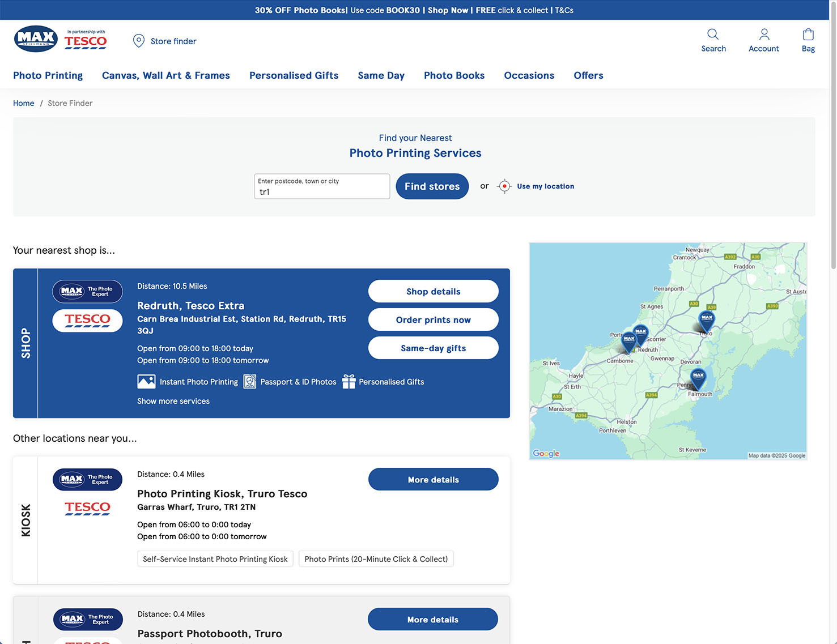Click Order prints now button
Screen dimensions: 837x644
[x=433, y=319]
